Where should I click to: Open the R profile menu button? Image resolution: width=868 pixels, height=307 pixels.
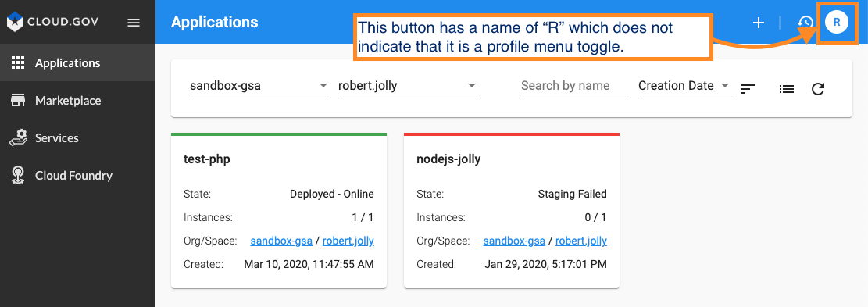(x=837, y=23)
